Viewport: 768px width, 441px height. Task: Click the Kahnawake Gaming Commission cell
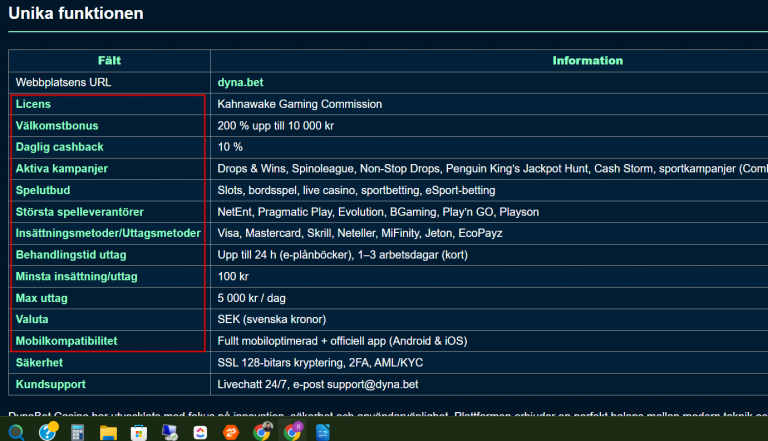coord(300,104)
